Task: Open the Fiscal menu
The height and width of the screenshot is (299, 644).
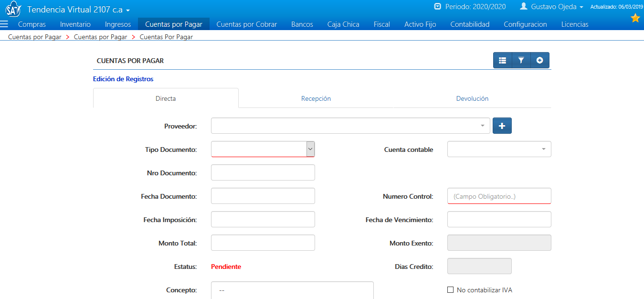Action: tap(382, 24)
